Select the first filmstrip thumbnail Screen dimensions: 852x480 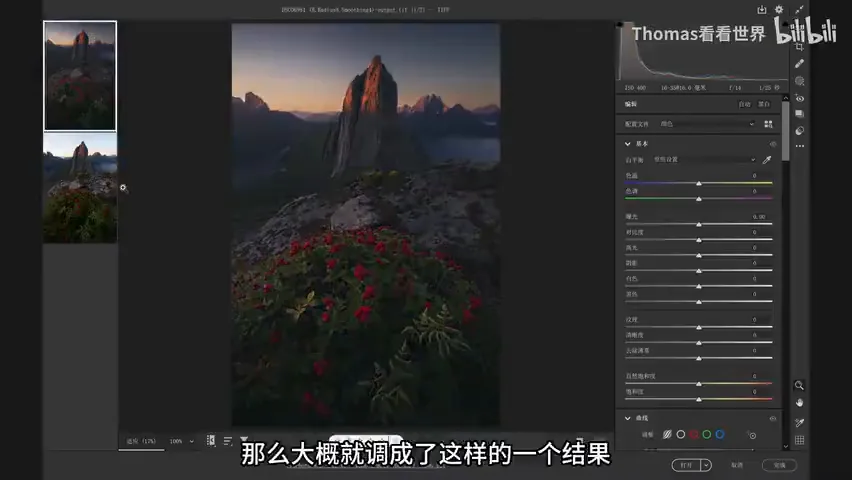[x=80, y=76]
